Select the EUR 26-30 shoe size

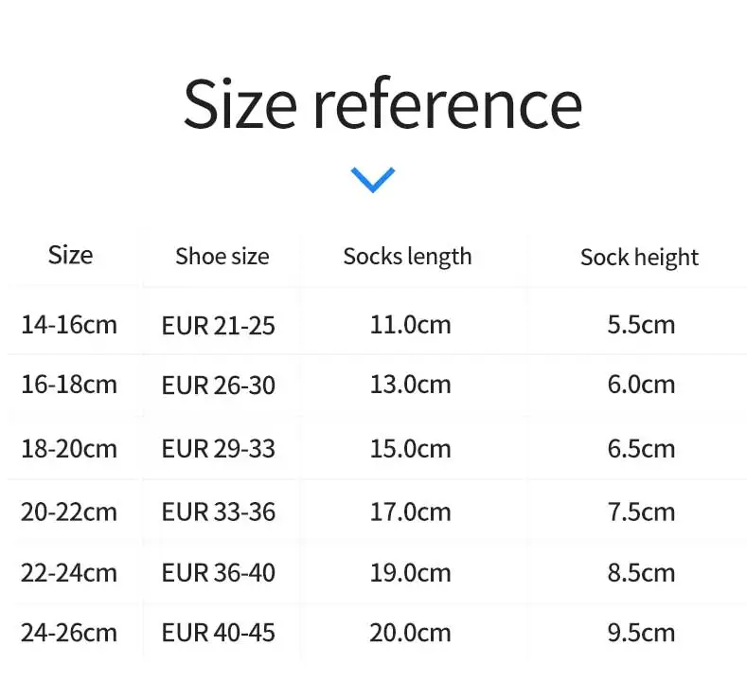pos(219,386)
